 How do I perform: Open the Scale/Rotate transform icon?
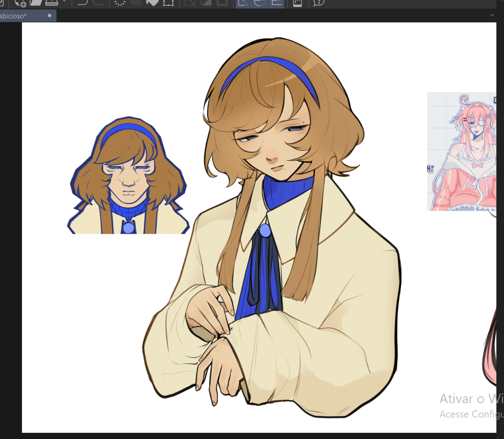(168, 2)
